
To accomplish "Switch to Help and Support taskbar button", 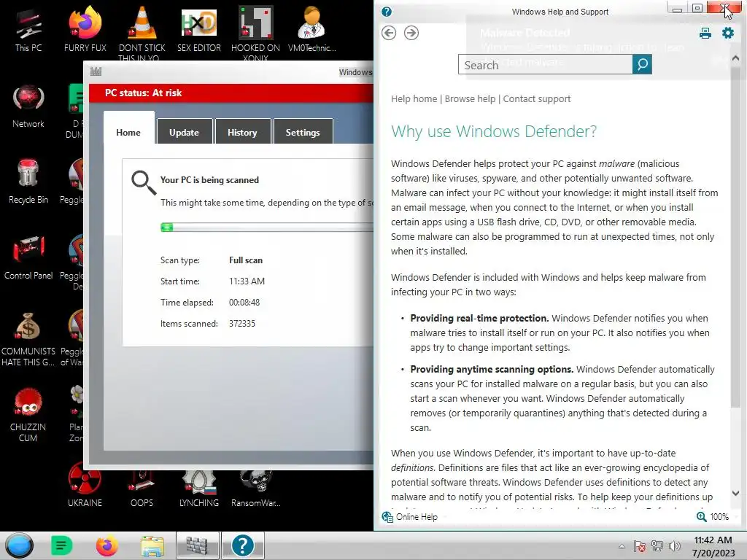I will point(242,545).
